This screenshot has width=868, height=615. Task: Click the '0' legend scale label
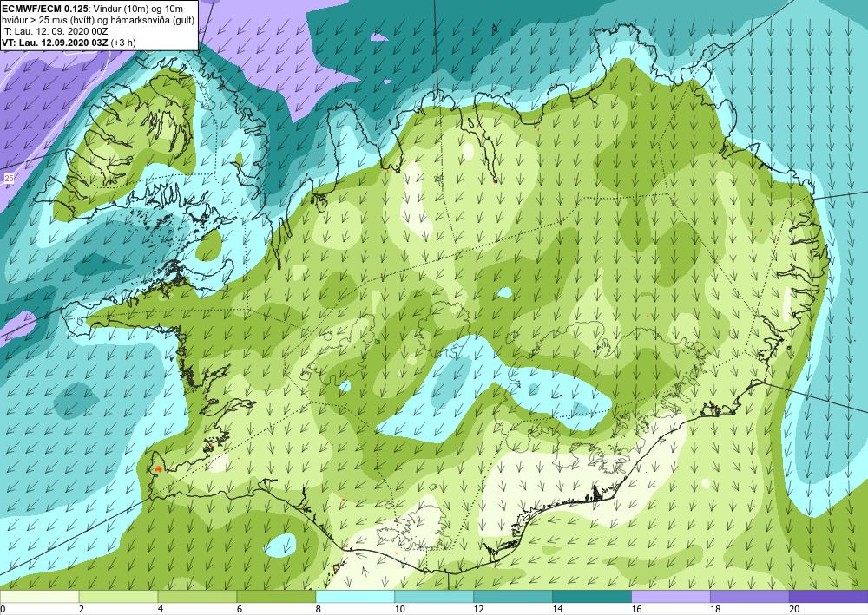(x=3, y=609)
